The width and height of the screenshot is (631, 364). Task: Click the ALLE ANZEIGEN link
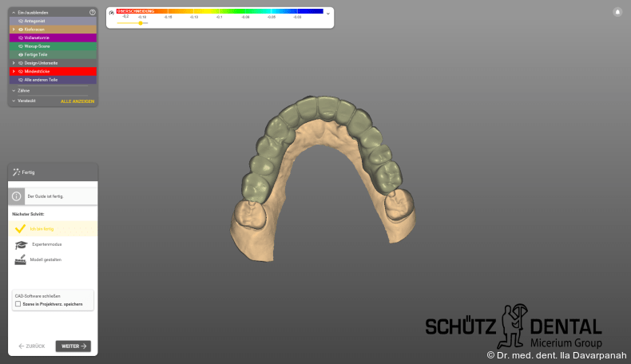77,101
